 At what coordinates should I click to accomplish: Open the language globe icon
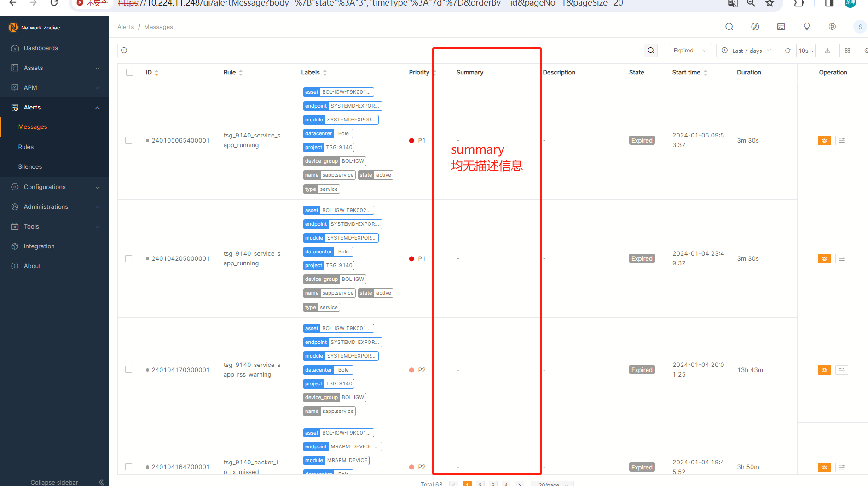832,27
